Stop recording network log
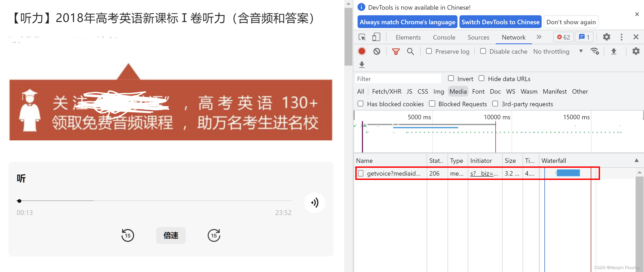Viewport: 644px width, 272px height. [361, 51]
